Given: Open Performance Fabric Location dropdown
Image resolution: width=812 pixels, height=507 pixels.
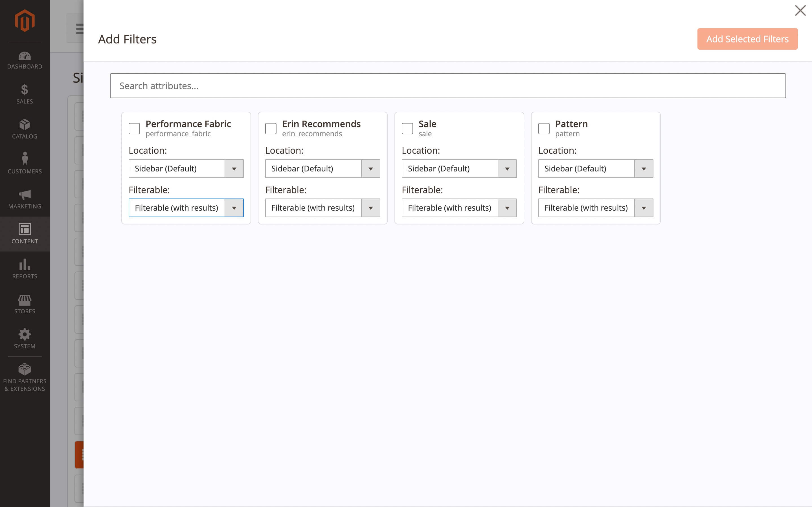Looking at the screenshot, I should (186, 169).
